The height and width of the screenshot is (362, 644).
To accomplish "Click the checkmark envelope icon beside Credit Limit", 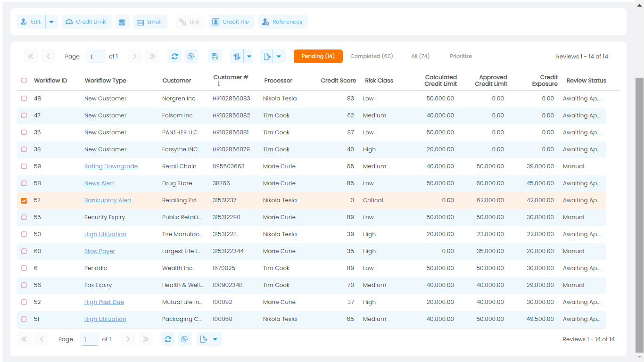I will pyautogui.click(x=122, y=22).
